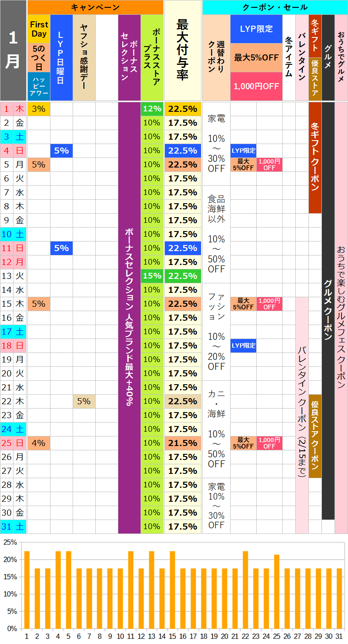This screenshot has height=644, width=348.
Task: Click the 優良ストアクーポン vertical banner
Action: 315,436
